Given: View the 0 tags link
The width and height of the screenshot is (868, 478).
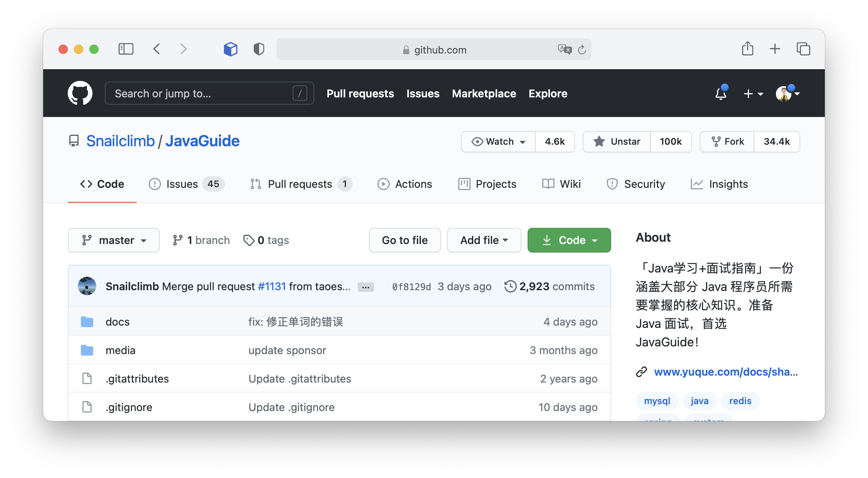Looking at the screenshot, I should point(266,240).
